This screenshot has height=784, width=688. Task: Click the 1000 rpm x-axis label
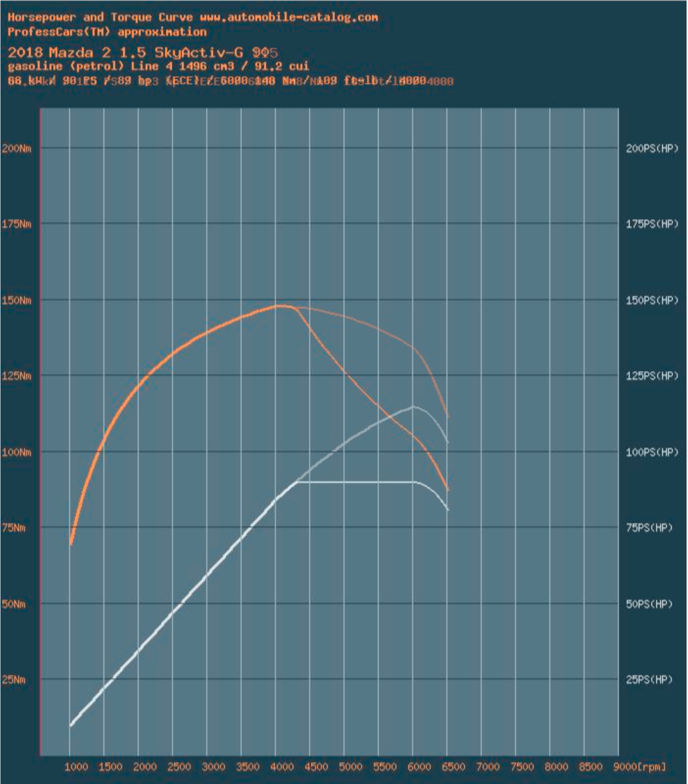coord(76,767)
